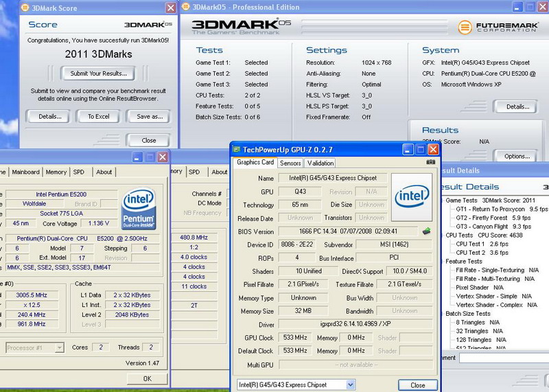The image size is (549, 392).
Task: Close the 3DMark Score window with X
Action: [x=170, y=8]
